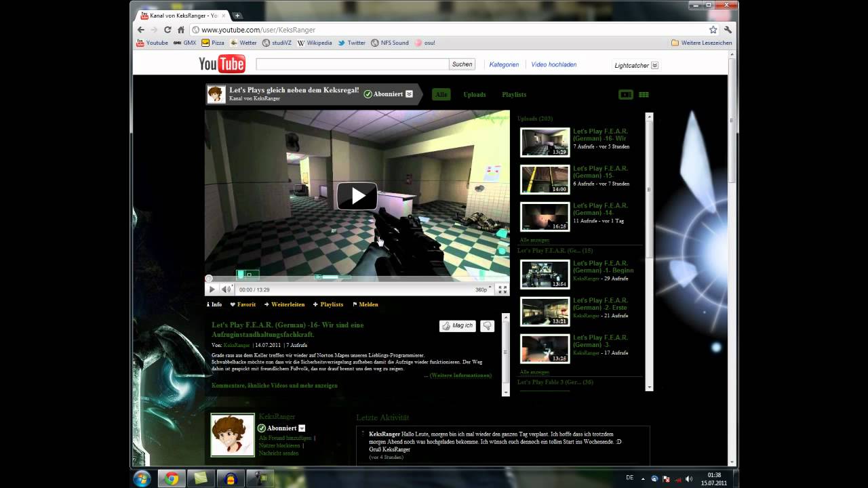The image size is (868, 488).
Task: Switch channel to player view layout icon
Action: click(x=626, y=95)
